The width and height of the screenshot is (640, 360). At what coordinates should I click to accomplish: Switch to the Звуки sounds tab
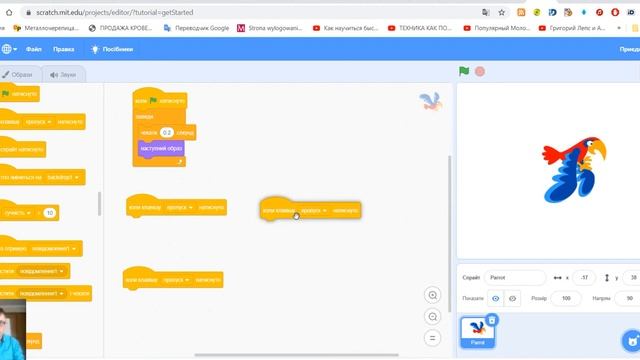tap(64, 75)
